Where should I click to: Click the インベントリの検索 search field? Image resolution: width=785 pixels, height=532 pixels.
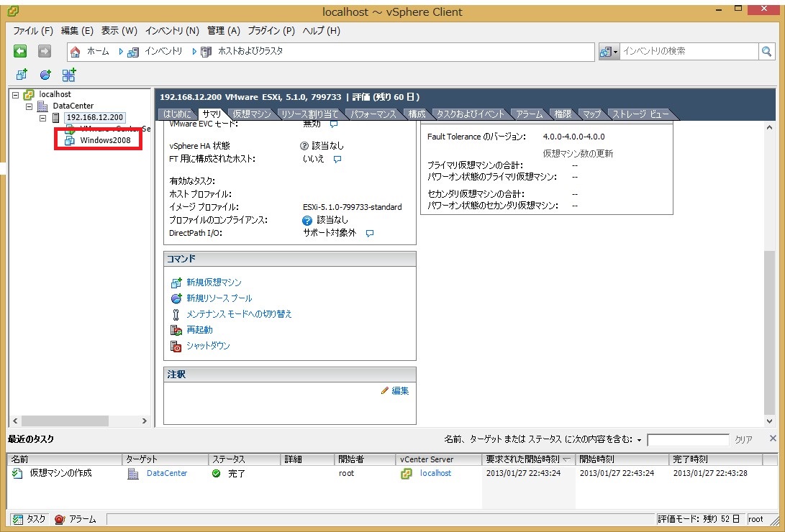coord(689,51)
